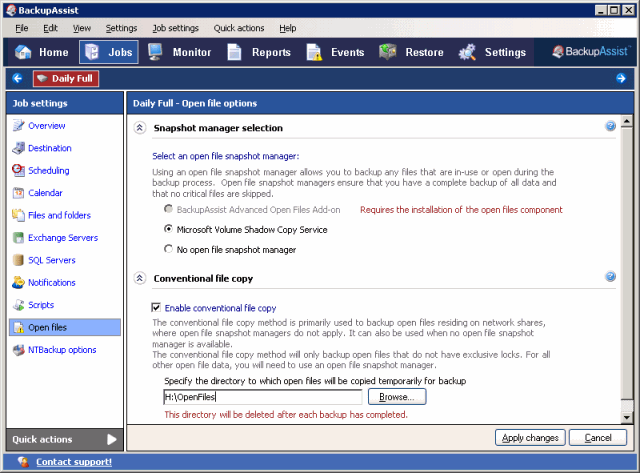Click the Files and folders icon

(18, 215)
